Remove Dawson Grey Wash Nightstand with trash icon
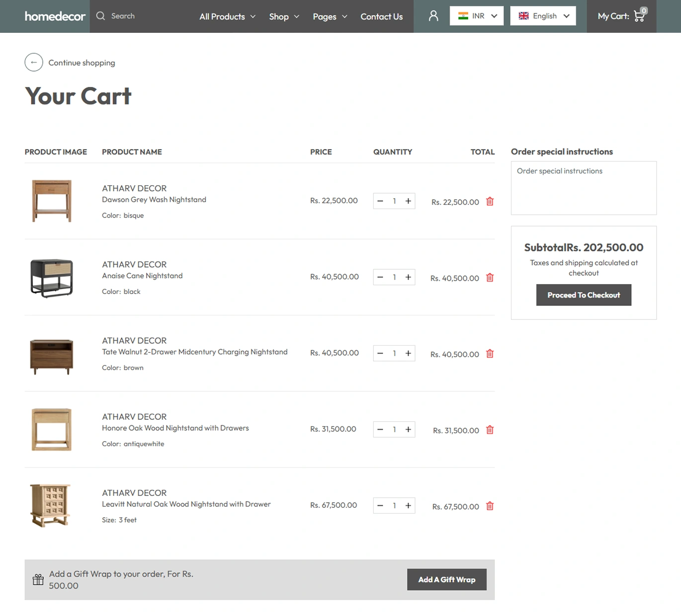 pyautogui.click(x=490, y=201)
